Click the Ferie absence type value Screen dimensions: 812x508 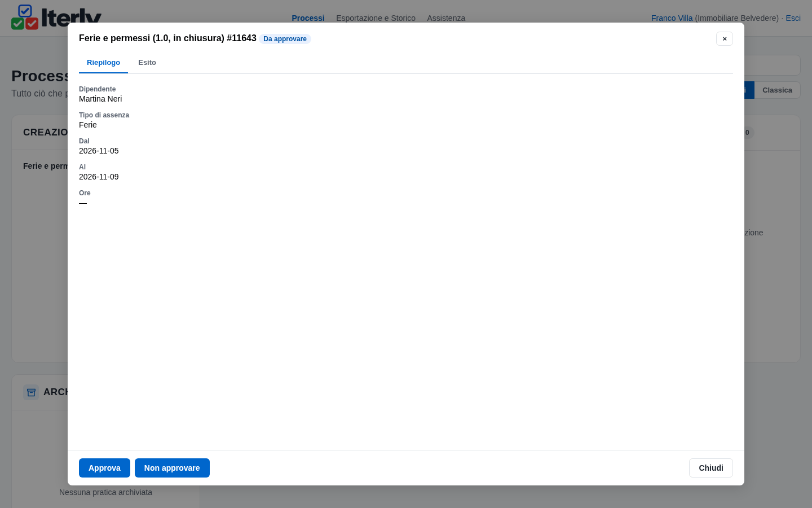[88, 125]
